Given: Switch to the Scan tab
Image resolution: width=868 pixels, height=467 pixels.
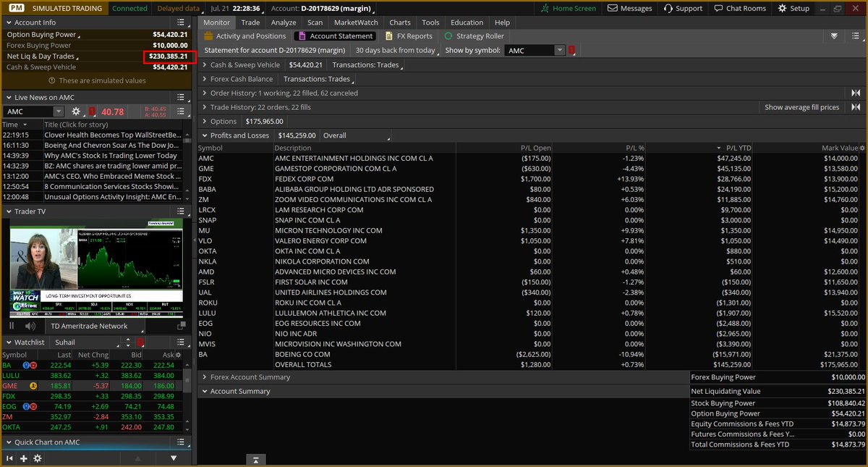Looking at the screenshot, I should pos(315,22).
